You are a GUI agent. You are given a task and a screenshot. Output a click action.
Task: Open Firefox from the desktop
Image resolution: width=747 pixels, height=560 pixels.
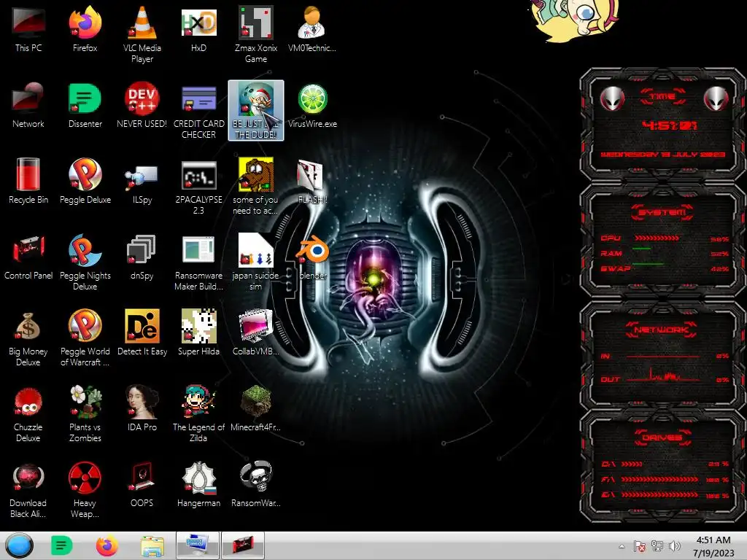[85, 28]
